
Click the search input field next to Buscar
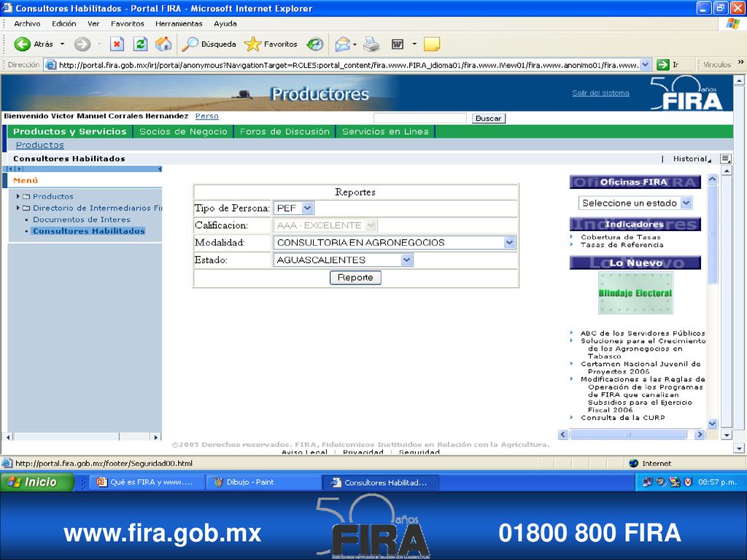(419, 118)
